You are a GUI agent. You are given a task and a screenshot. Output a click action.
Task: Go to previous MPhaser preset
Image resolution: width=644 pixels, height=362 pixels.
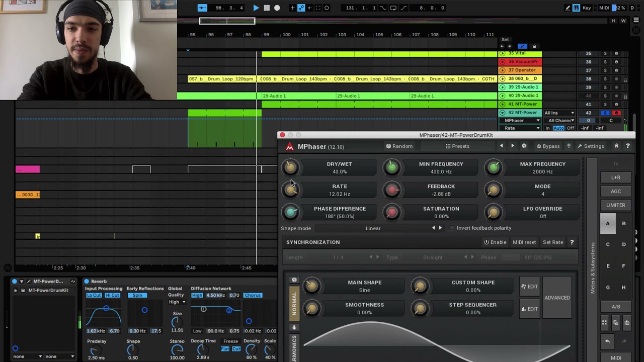pos(501,146)
